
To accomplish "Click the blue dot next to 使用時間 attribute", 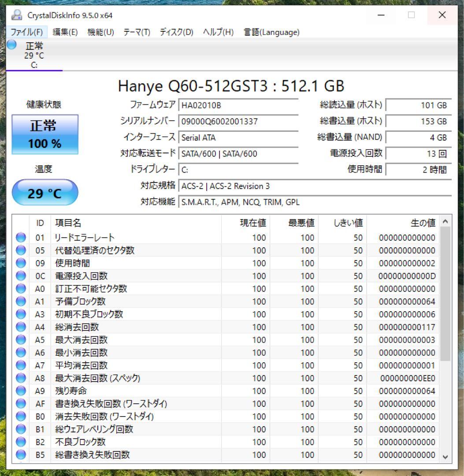I will 20,263.
